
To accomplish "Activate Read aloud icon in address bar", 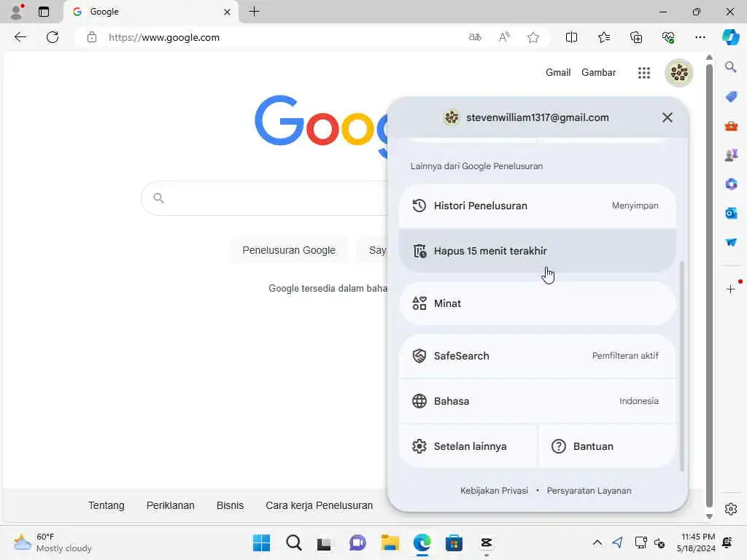I will point(504,37).
